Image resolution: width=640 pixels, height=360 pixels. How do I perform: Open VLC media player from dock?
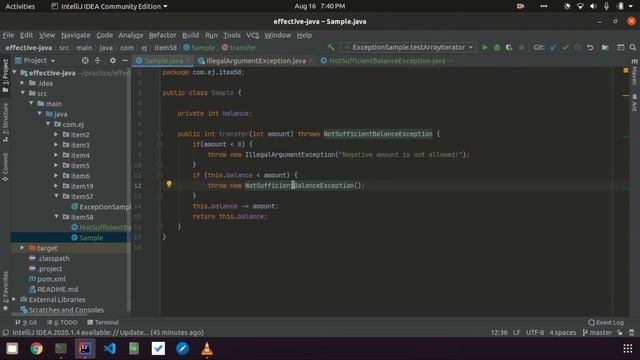207,349
